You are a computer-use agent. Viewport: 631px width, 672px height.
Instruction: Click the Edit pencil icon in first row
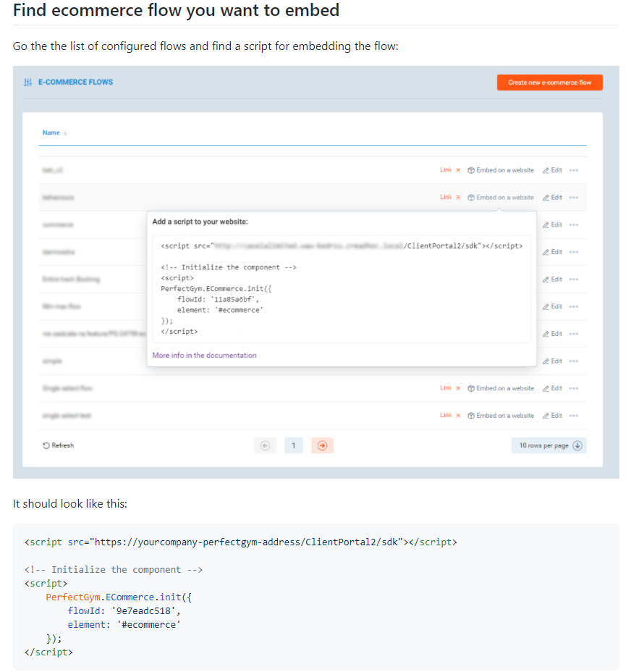click(546, 170)
